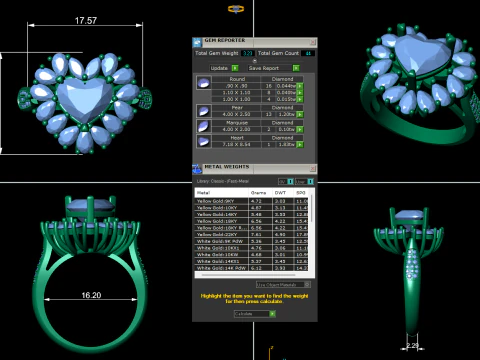Close the Metal Weights panel
The width and height of the screenshot is (480, 360).
point(313,169)
